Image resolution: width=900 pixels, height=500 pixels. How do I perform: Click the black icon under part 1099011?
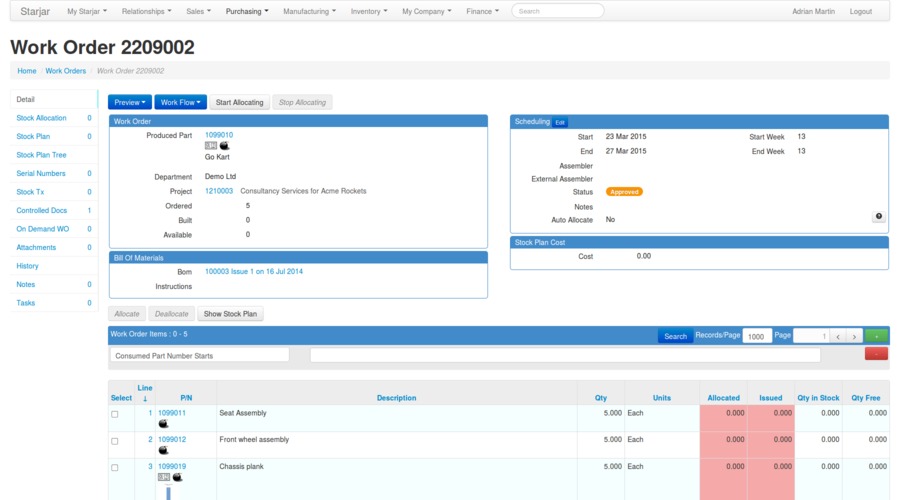click(x=164, y=424)
